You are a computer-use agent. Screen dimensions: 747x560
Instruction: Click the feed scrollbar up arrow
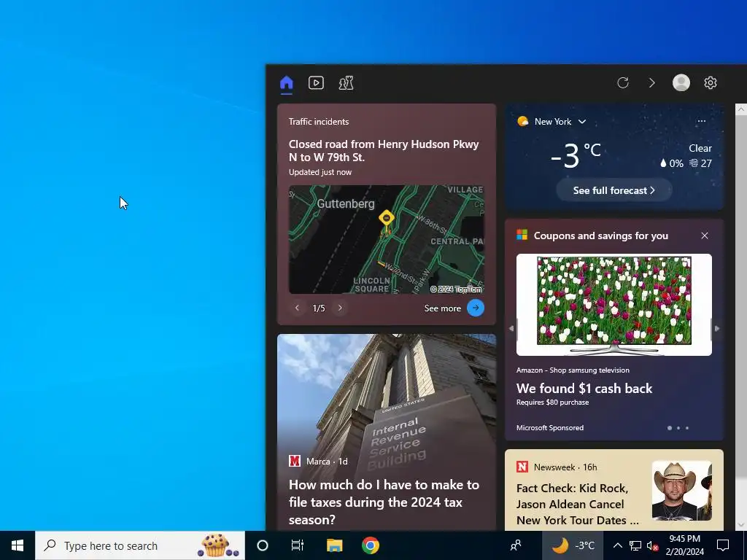coord(741,109)
